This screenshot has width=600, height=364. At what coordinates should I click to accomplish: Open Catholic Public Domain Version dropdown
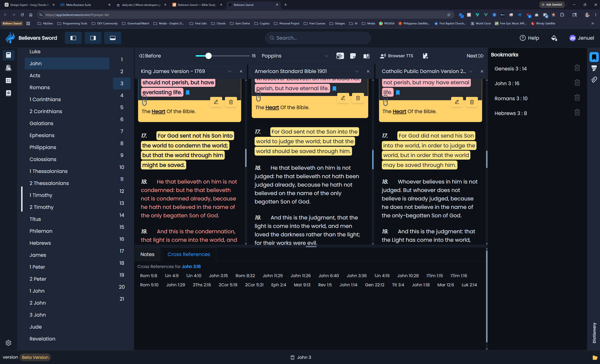pyautogui.click(x=427, y=71)
